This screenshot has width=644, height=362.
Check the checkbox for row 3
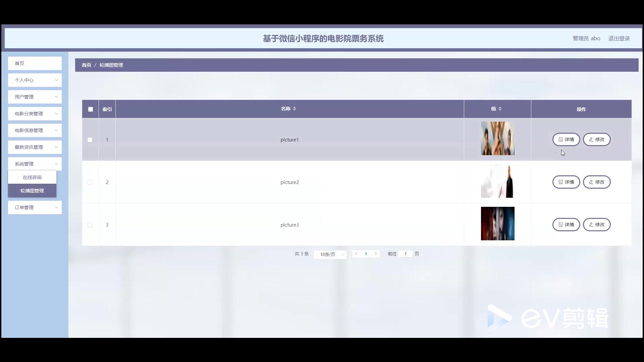coord(90,225)
